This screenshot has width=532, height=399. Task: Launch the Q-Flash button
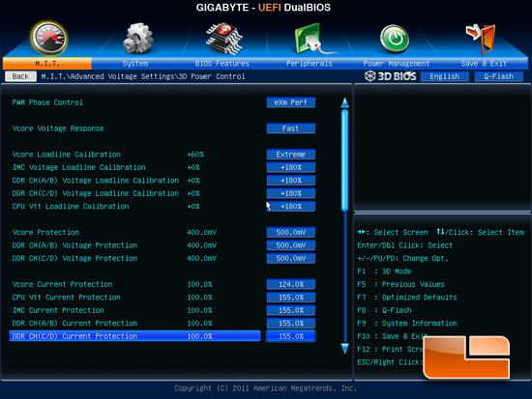[498, 76]
